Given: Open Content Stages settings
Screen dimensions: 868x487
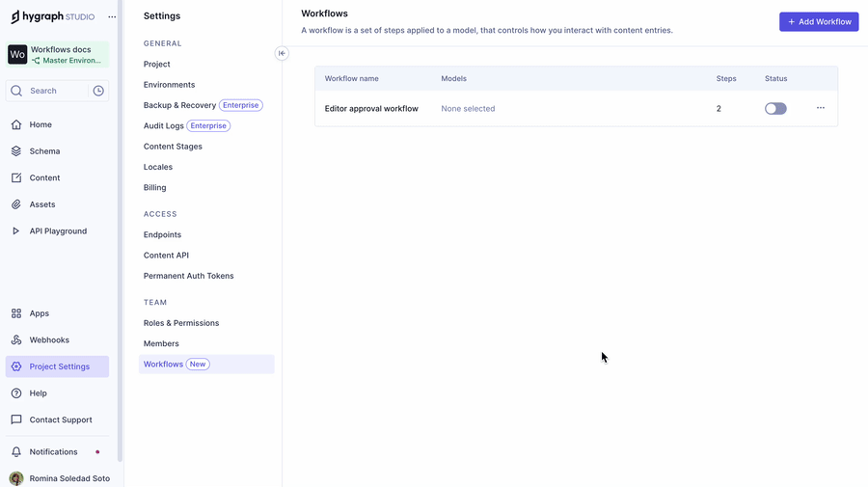Looking at the screenshot, I should (173, 147).
